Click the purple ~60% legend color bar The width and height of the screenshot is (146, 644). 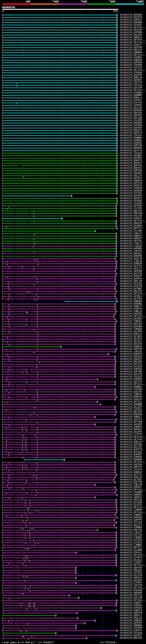click(73, 4)
